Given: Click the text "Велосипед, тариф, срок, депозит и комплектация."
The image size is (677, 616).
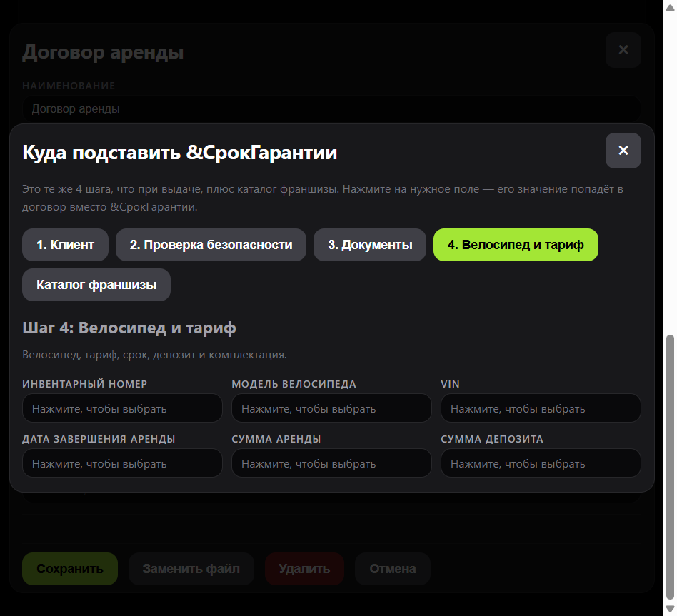Looking at the screenshot, I should [x=154, y=355].
